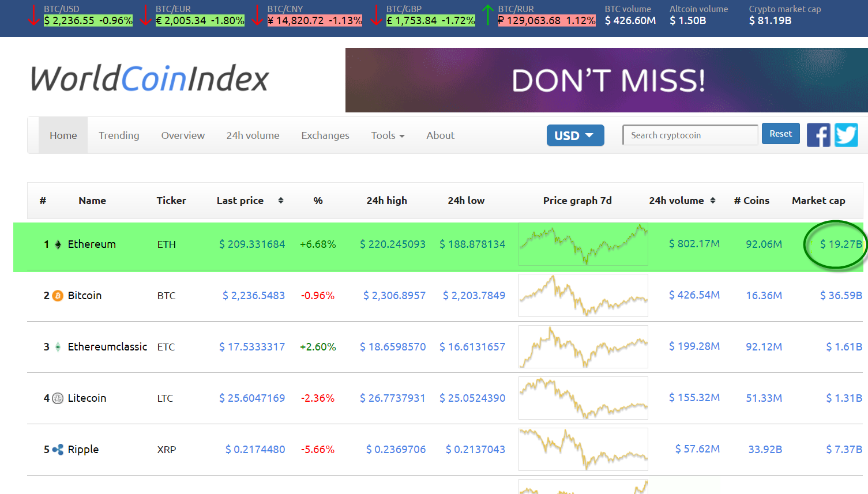Click the 24h volume column header
Screen dimensions: 868x494
(677, 201)
